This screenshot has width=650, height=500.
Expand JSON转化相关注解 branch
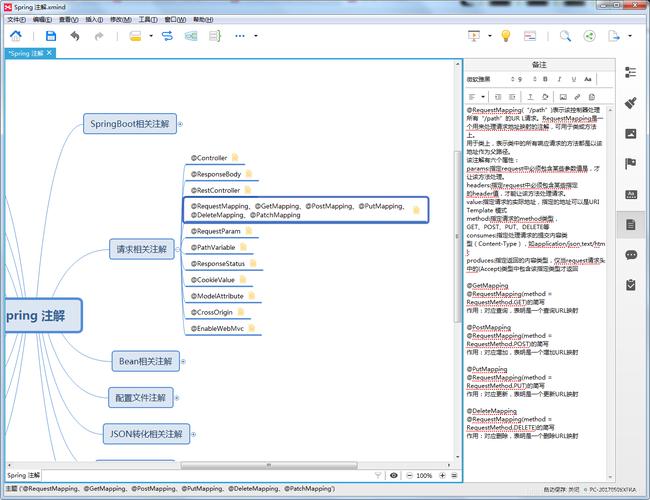click(x=194, y=434)
